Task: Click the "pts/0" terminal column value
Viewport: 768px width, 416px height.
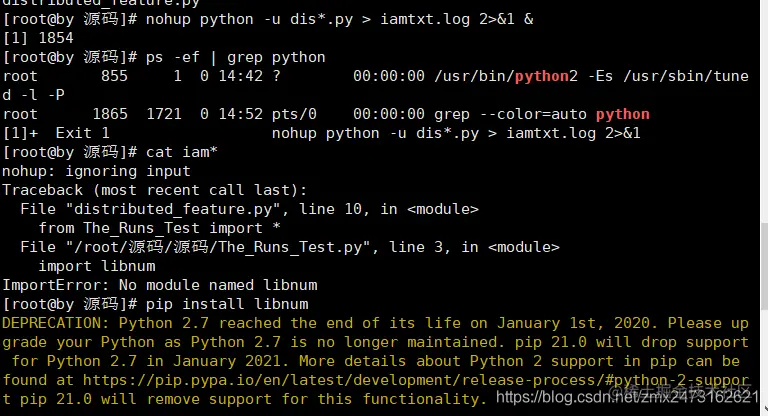Action: 294,115
